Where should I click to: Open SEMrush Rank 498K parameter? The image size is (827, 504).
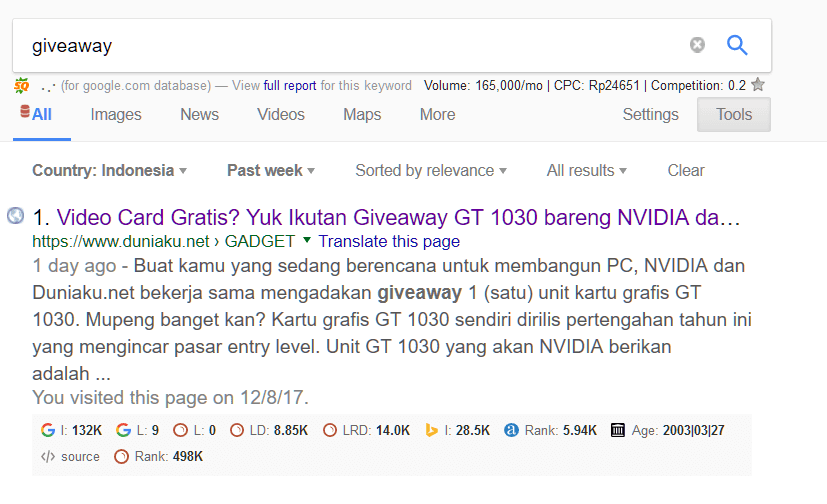point(159,457)
